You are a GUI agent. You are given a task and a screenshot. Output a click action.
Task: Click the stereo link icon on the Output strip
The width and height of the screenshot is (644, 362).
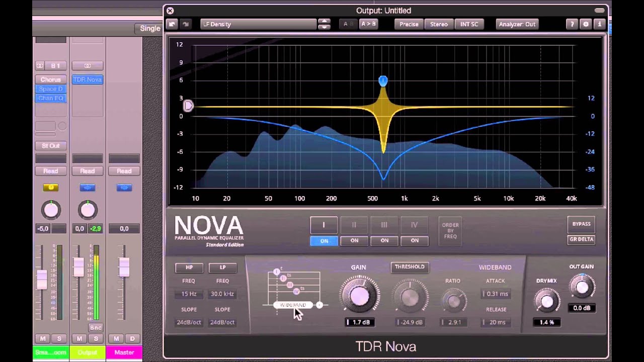pos(88,66)
